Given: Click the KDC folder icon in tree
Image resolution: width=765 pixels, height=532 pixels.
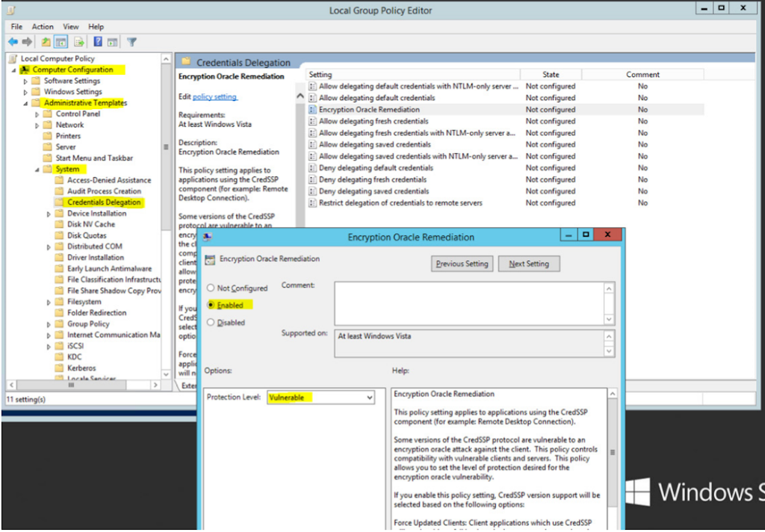Looking at the screenshot, I should 59,356.
